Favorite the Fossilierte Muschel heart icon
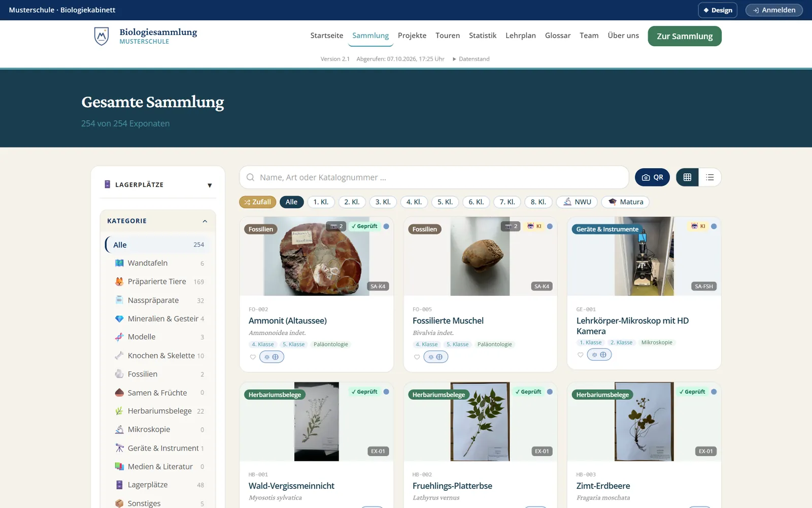 [417, 357]
